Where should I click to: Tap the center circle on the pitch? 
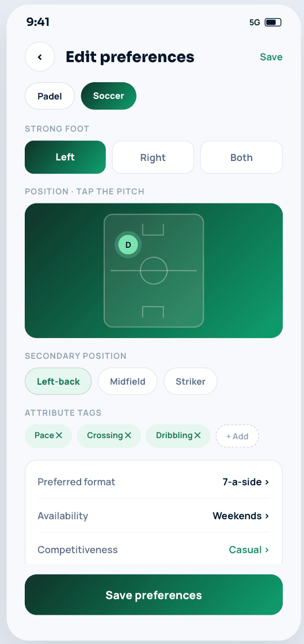point(154,271)
